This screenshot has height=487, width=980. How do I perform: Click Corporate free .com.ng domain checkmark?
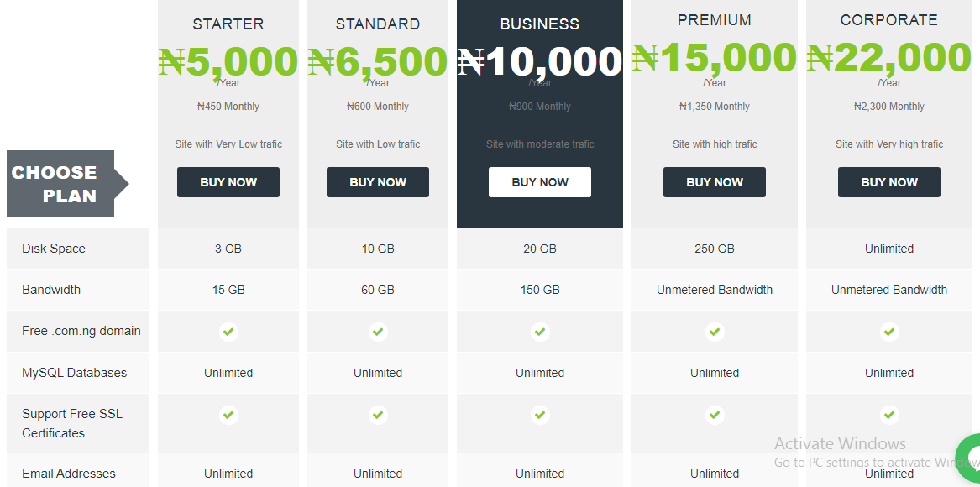[x=888, y=332]
